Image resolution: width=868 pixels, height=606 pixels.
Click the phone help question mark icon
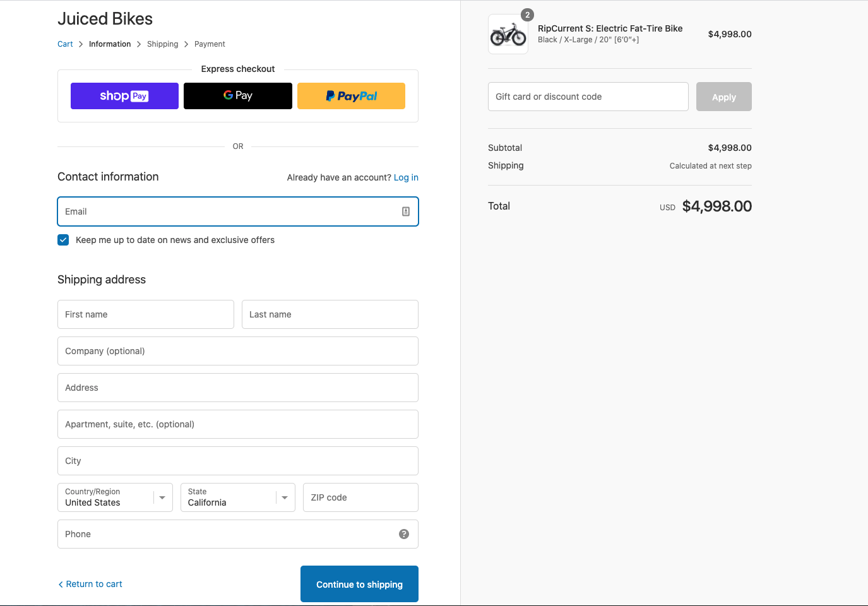[404, 534]
